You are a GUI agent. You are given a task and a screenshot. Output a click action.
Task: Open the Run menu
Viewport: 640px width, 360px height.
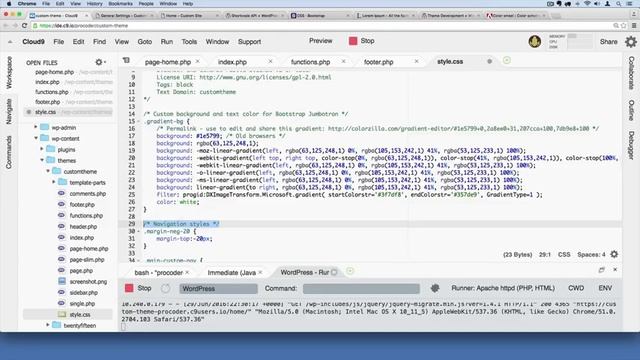[x=167, y=42]
